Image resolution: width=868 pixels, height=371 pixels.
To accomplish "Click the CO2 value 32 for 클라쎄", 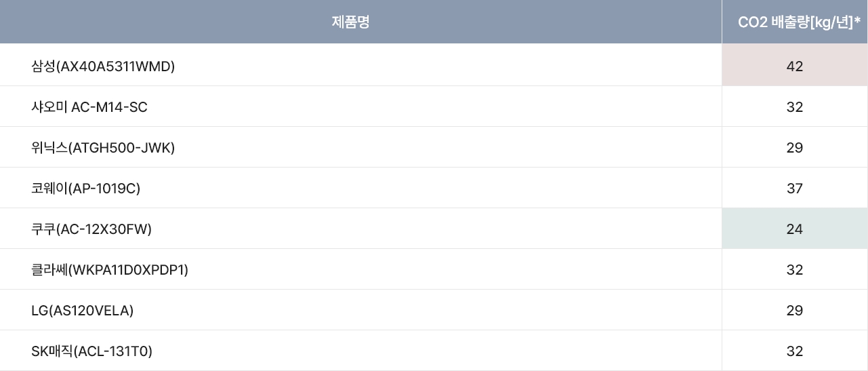I will [795, 270].
